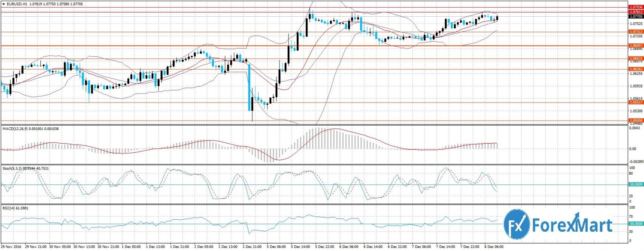644x251 pixels.
Task: Select the 1.06362 orange level tag
Action: click(x=635, y=69)
